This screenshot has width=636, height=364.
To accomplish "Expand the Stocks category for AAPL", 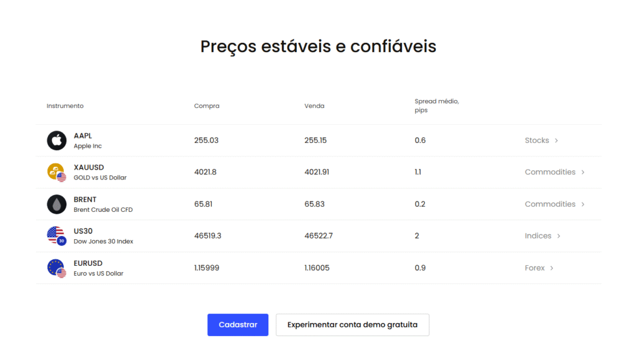I will tap(540, 140).
